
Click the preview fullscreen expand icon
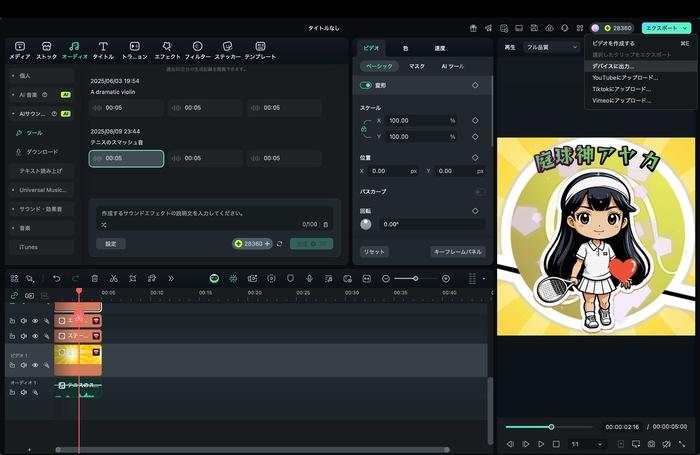[682, 444]
